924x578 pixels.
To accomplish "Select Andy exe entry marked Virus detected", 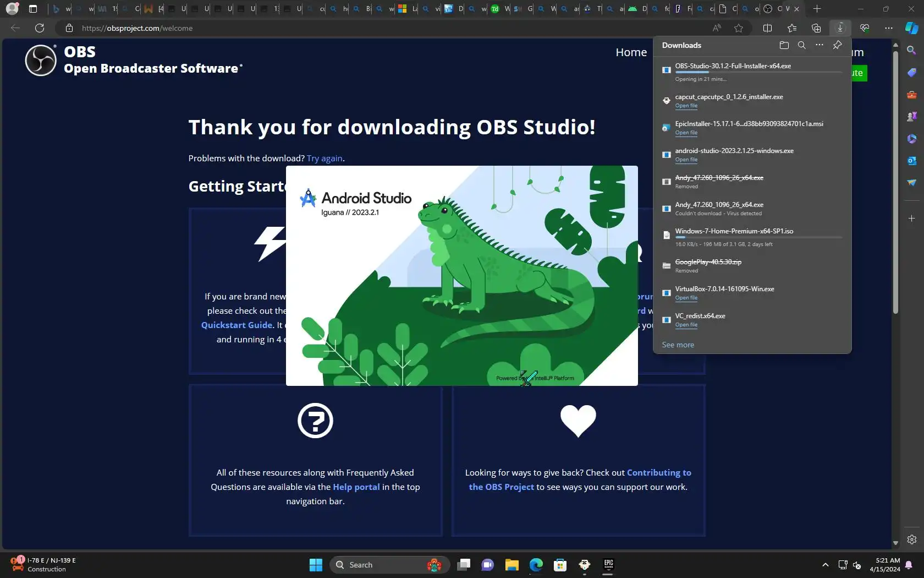I will click(x=752, y=209).
